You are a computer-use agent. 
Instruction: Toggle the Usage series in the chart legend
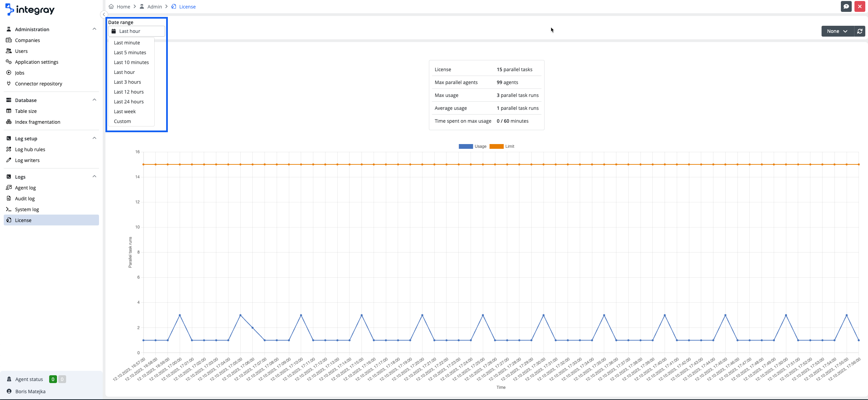(x=480, y=146)
